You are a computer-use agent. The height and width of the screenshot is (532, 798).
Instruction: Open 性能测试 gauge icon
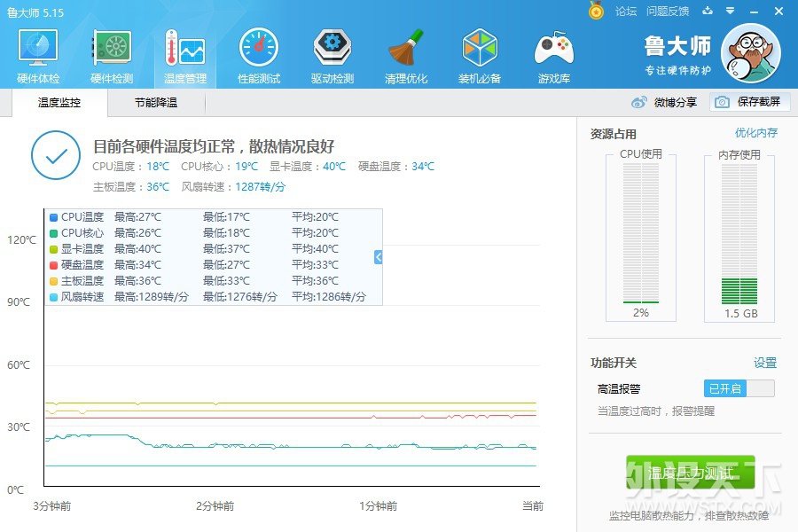[259, 47]
